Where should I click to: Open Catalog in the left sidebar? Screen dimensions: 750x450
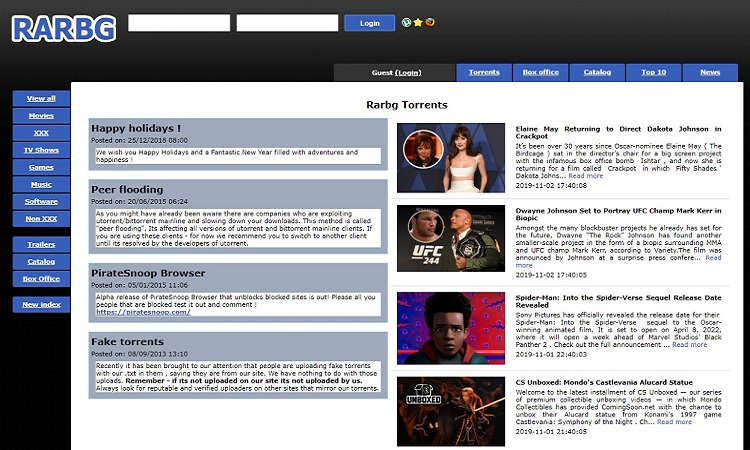[41, 262]
